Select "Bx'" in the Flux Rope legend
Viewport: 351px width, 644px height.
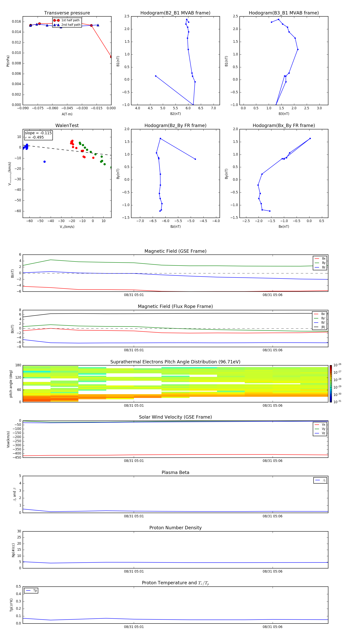point(320,314)
